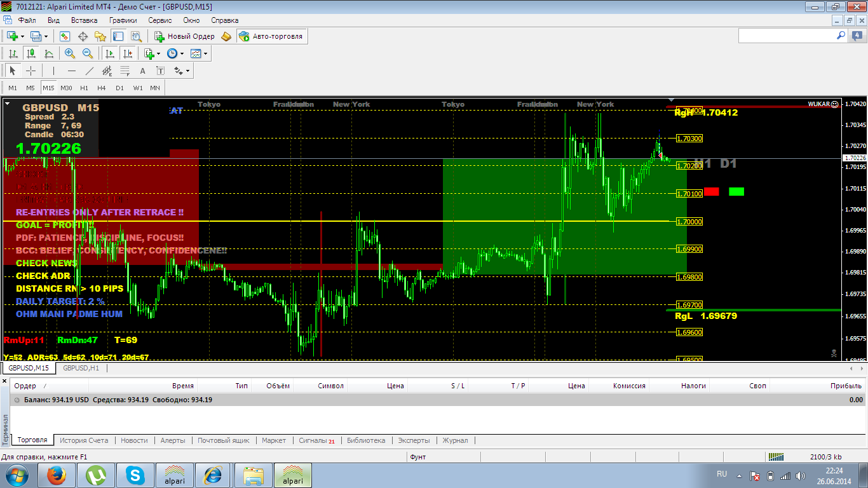Toggle chart Auto Scroll

coord(110,53)
